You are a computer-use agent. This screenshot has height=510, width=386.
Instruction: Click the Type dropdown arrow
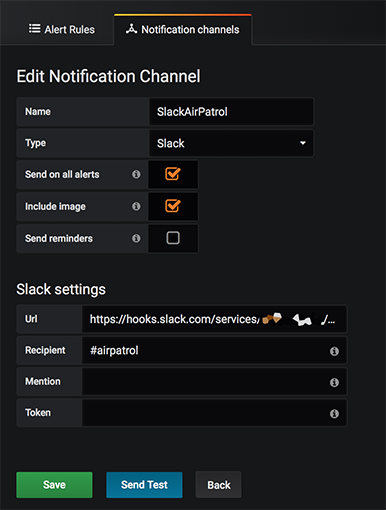pyautogui.click(x=303, y=143)
